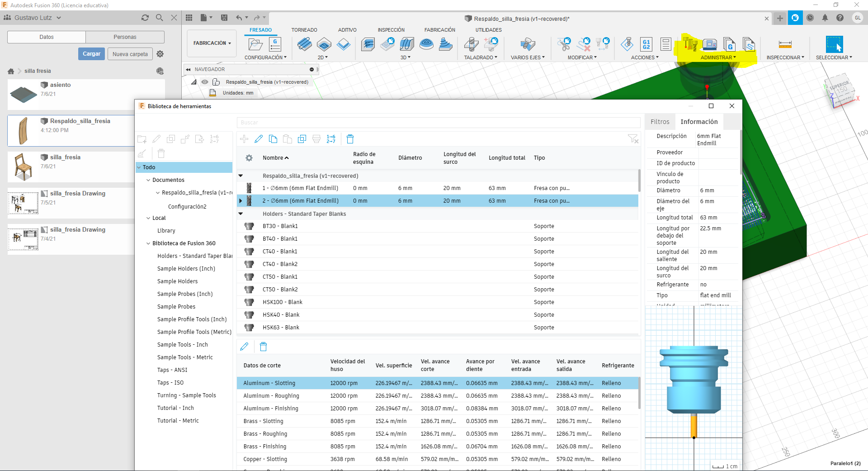Select tool 1 - ∅6mm Flat Endmill row
868x471 pixels.
coord(438,188)
